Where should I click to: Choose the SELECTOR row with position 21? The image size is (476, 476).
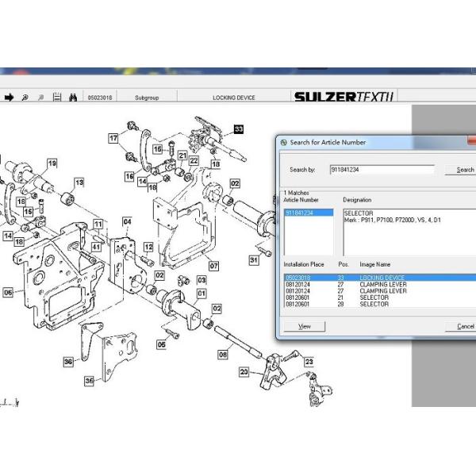click(373, 297)
